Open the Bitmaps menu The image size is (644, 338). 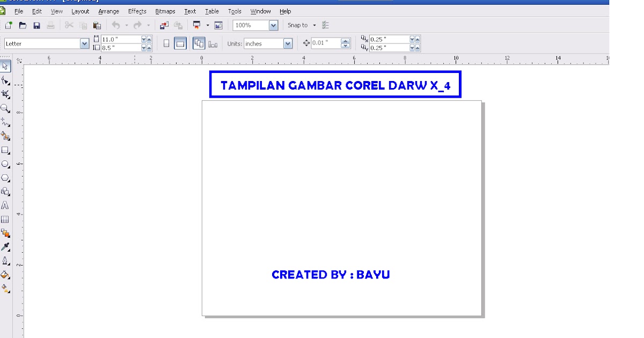click(165, 11)
